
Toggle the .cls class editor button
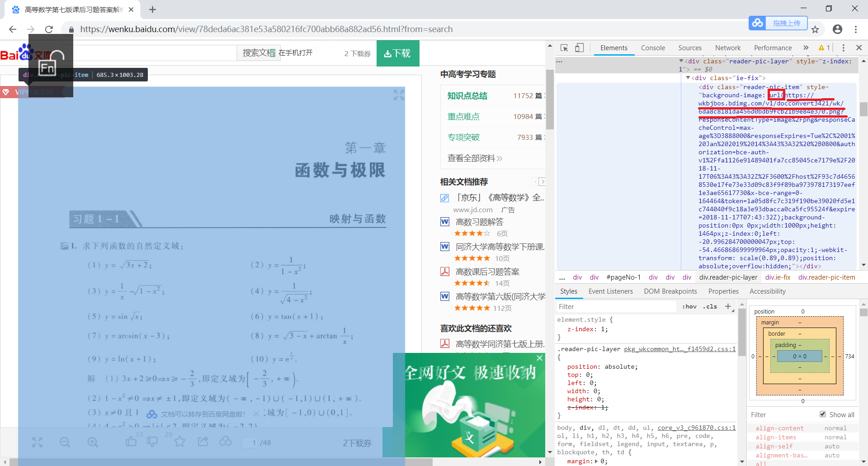pyautogui.click(x=710, y=307)
